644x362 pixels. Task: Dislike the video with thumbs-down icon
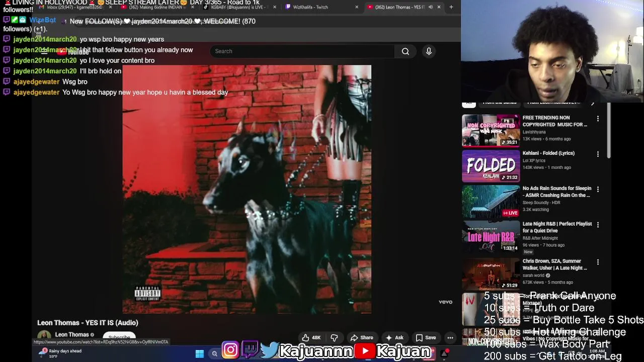(x=334, y=338)
